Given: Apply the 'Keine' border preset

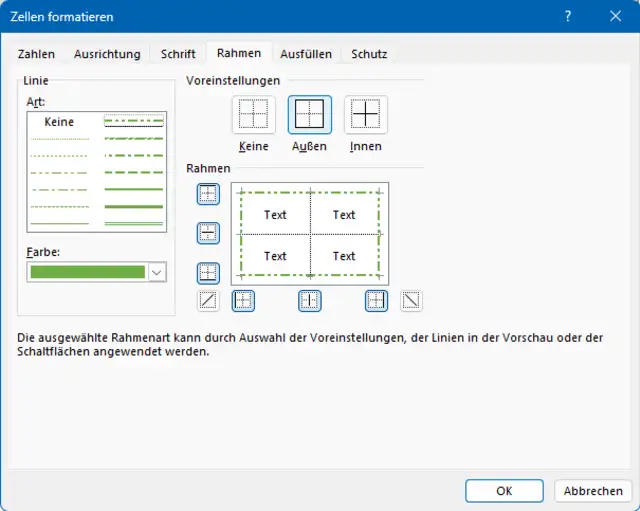Looking at the screenshot, I should (254, 115).
